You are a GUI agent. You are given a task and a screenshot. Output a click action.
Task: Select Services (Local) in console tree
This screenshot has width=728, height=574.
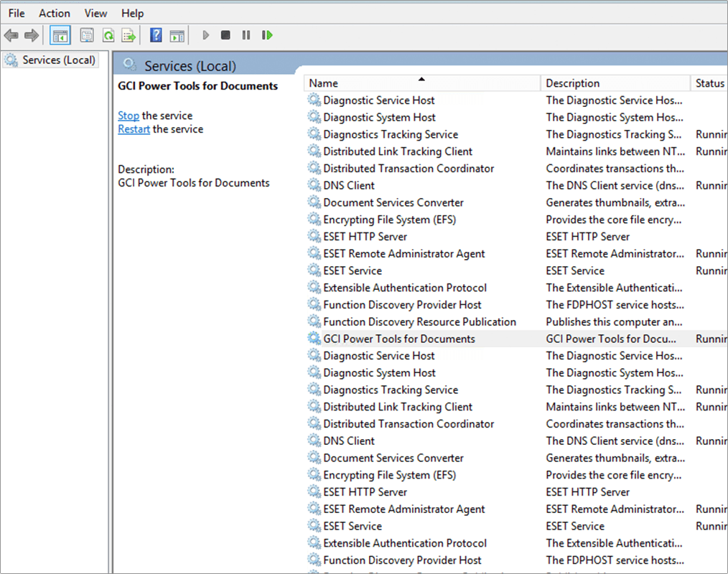[x=50, y=60]
